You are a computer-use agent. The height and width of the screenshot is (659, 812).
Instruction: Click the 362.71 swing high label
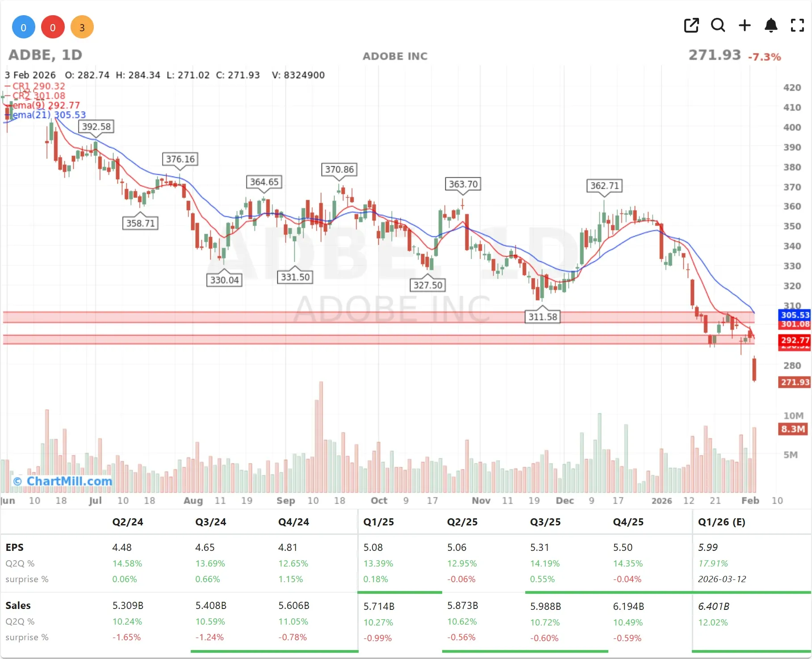tap(603, 185)
